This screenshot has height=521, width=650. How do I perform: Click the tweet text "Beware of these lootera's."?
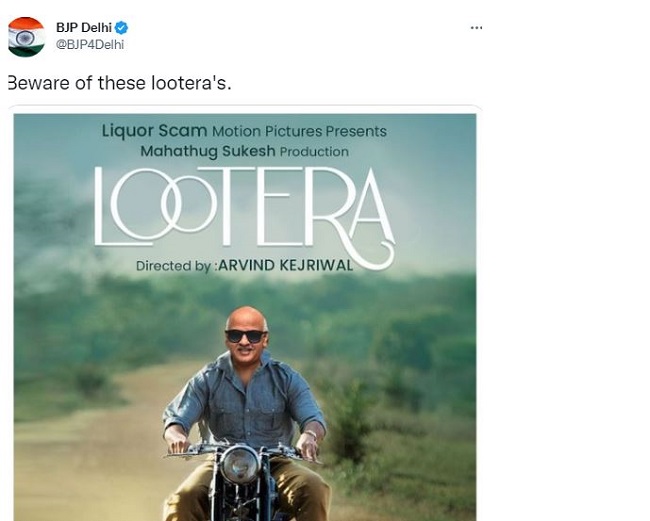click(x=119, y=83)
